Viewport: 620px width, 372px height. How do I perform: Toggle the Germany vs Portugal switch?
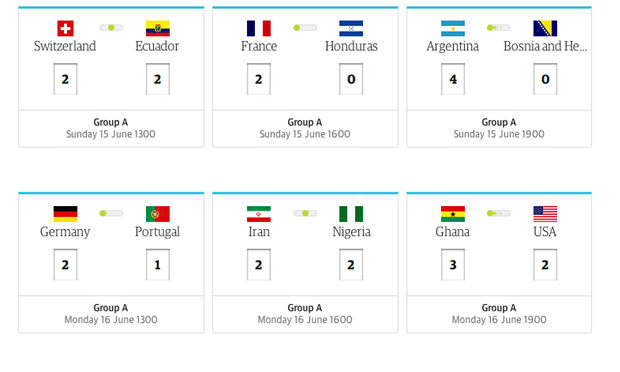(111, 213)
